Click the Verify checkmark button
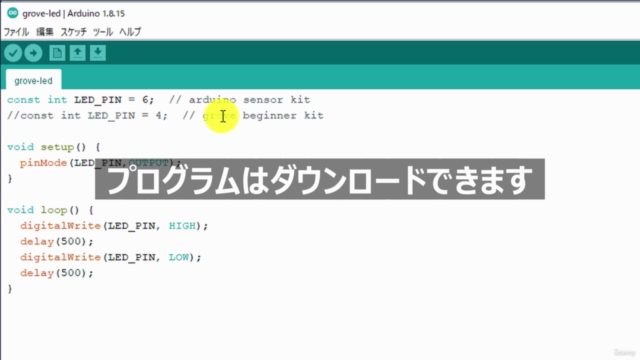Image resolution: width=640 pixels, height=360 pixels. [x=13, y=53]
